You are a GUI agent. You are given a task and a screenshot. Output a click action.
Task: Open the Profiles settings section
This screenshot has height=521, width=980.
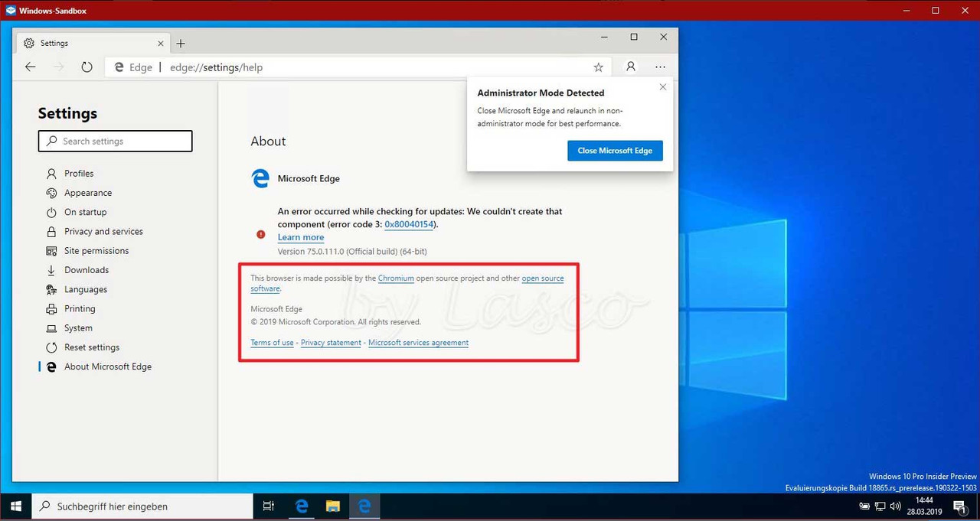(79, 174)
